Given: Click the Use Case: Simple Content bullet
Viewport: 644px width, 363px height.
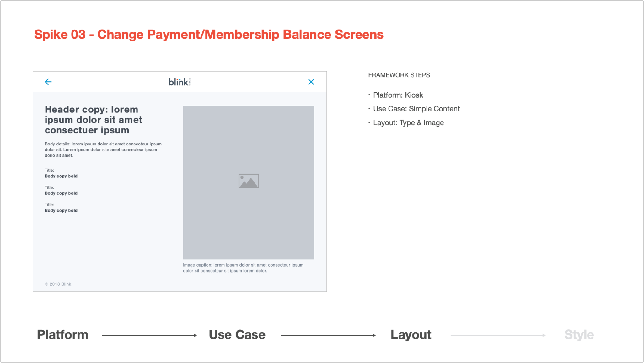Looking at the screenshot, I should (x=416, y=109).
